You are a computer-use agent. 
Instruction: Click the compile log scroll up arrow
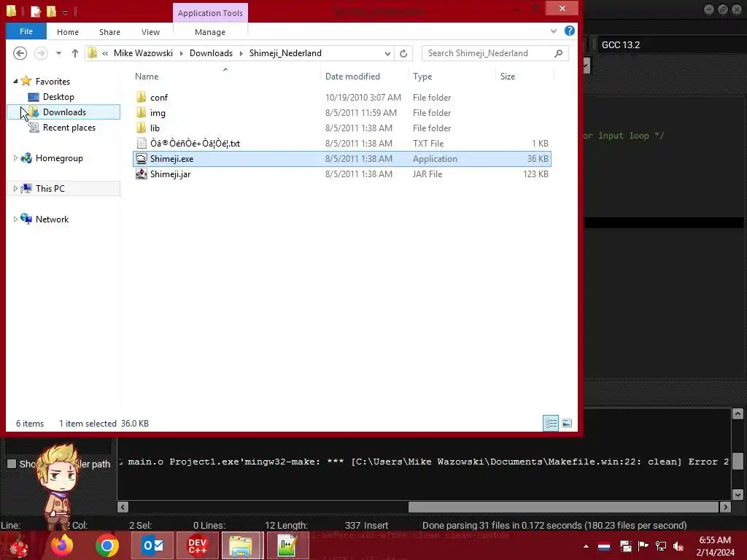[738, 414]
